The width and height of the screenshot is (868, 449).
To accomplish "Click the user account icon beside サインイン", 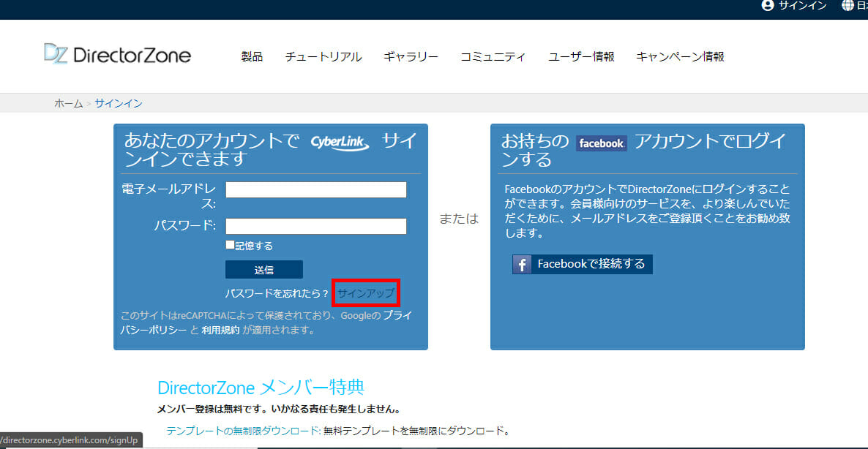I will (x=767, y=6).
